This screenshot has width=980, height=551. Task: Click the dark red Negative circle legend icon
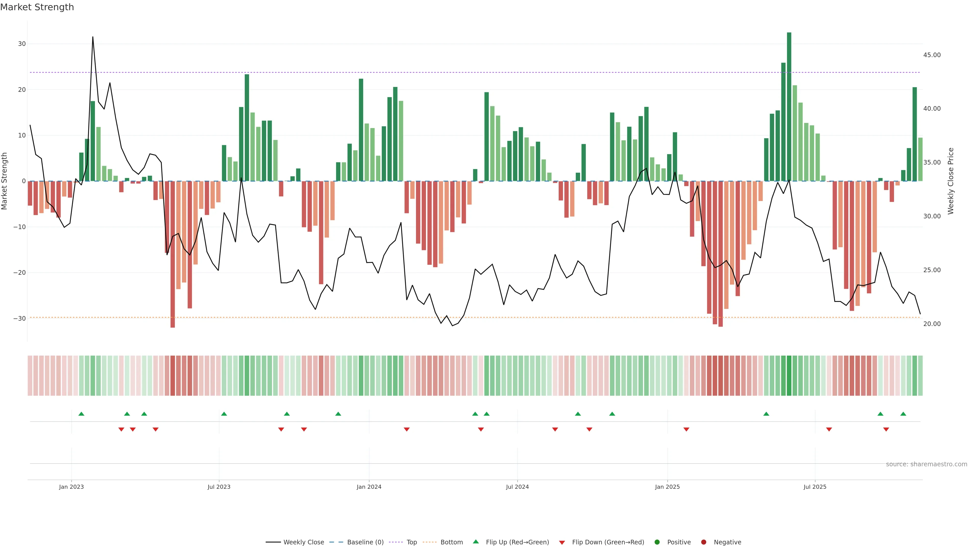[703, 542]
